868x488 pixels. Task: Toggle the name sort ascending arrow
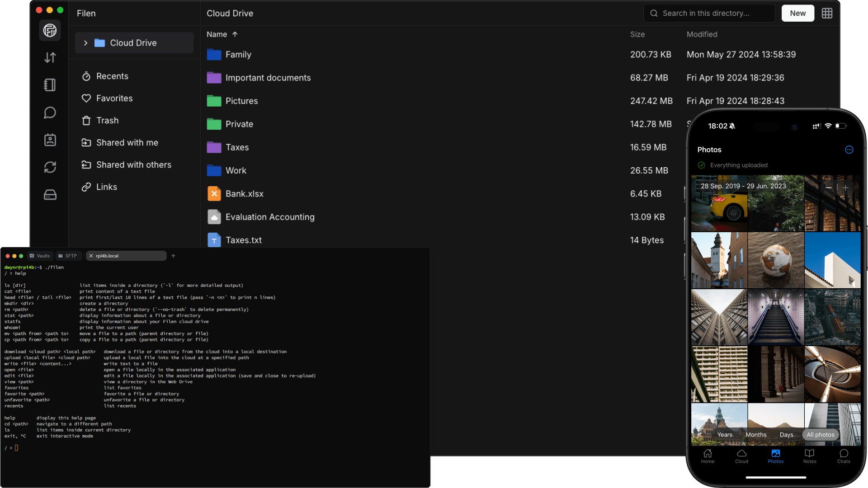point(234,34)
